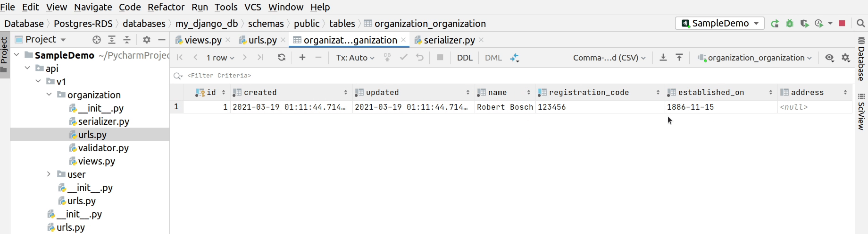Open the Comma-separated CSV extractor dropdown
The width and height of the screenshot is (868, 234).
(609, 58)
